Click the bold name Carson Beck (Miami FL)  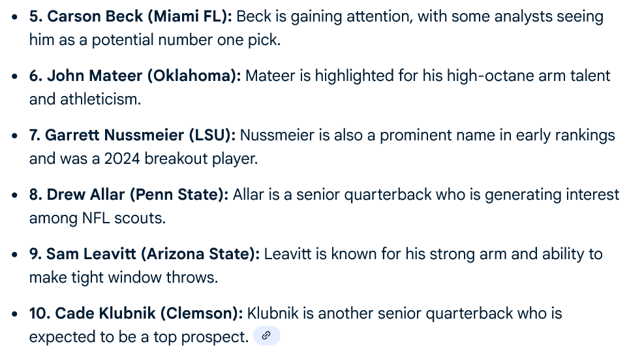click(130, 16)
